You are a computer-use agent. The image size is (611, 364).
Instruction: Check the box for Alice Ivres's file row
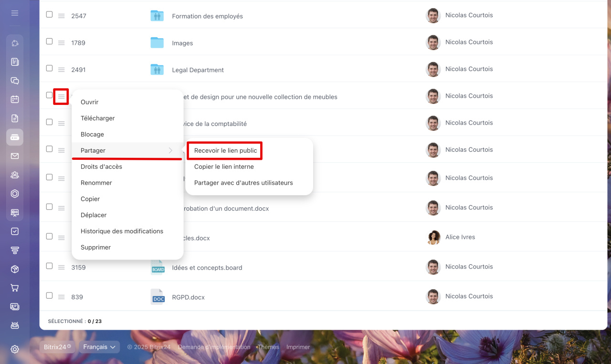(49, 236)
